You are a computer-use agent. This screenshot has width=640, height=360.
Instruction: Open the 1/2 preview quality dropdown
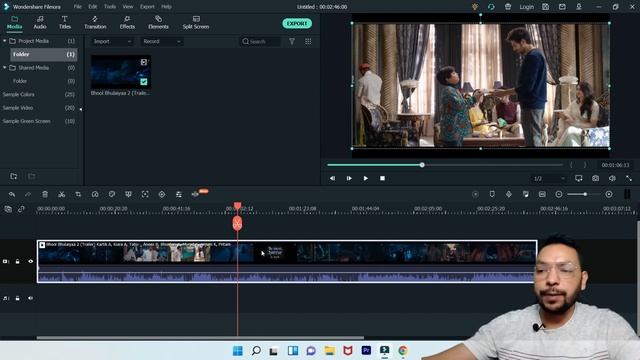tap(549, 178)
